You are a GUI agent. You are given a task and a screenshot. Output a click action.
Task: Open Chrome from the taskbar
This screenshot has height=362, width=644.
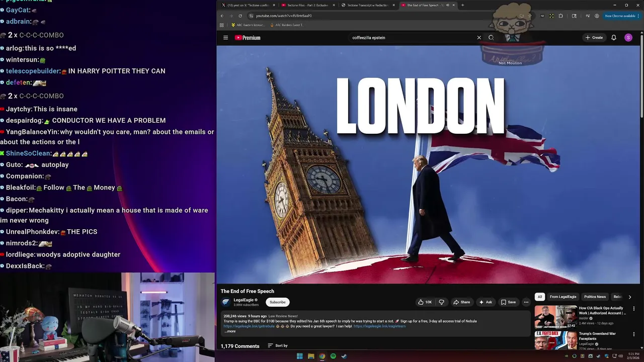click(322, 356)
